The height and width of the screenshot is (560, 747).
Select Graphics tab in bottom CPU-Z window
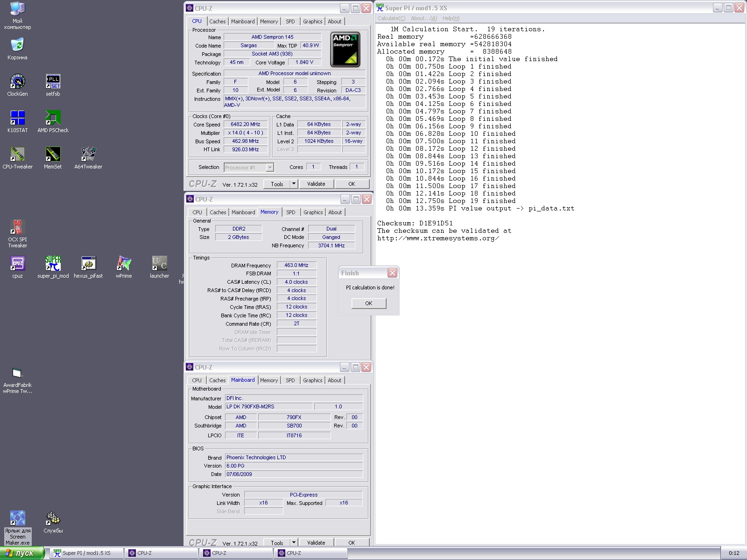(x=312, y=380)
